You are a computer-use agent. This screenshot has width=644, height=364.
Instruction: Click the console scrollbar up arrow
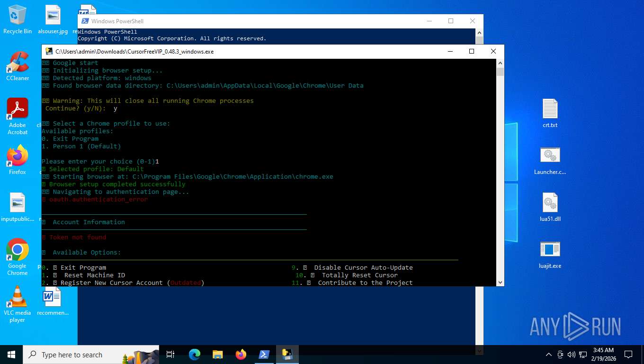(x=500, y=63)
